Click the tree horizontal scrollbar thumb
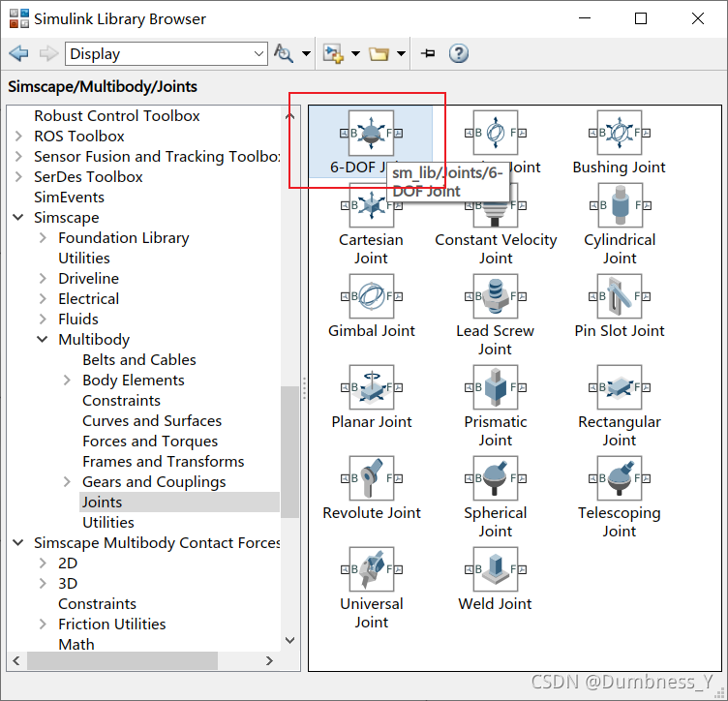The width and height of the screenshot is (728, 701). 122,660
